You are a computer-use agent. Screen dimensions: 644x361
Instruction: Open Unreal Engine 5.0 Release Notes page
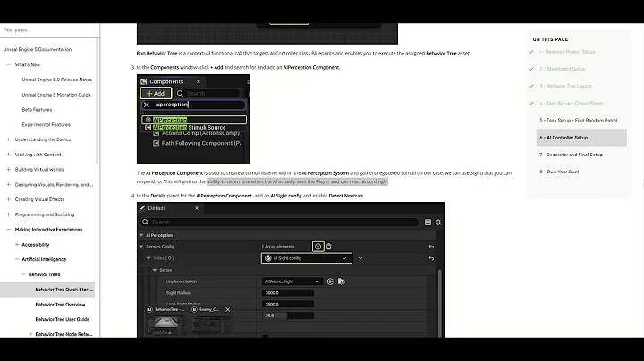click(56, 80)
